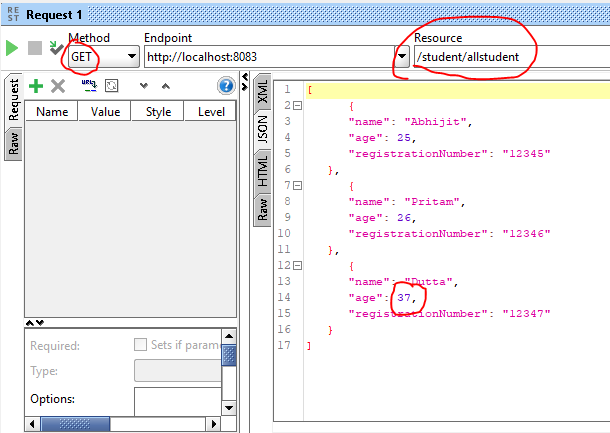This screenshot has height=433, width=610.
Task: Click the reset parameter values icon
Action: click(x=112, y=86)
